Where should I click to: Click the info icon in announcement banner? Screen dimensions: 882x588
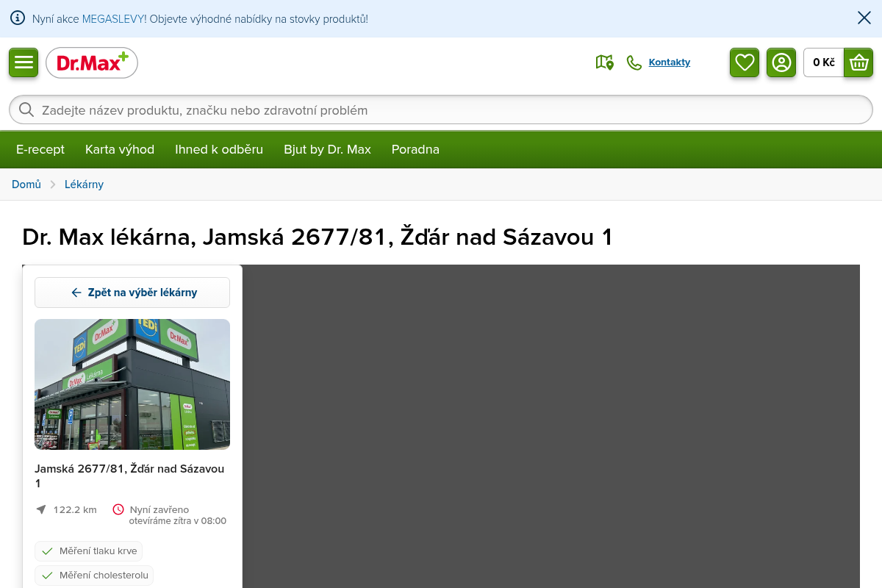coord(18,18)
